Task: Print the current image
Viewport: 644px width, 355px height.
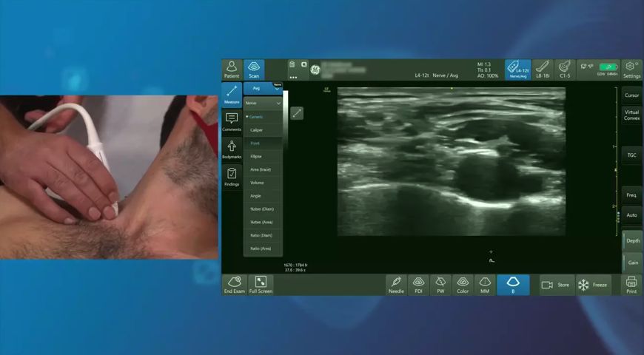Action: [631, 285]
